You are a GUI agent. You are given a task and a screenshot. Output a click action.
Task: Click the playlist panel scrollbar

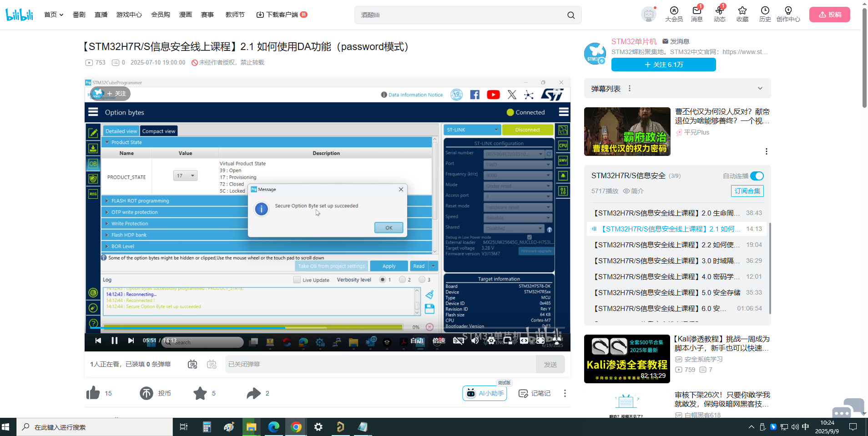tap(769, 268)
